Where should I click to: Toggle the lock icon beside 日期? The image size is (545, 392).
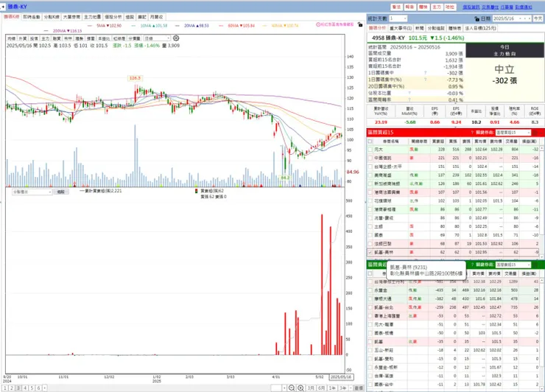[477, 18]
